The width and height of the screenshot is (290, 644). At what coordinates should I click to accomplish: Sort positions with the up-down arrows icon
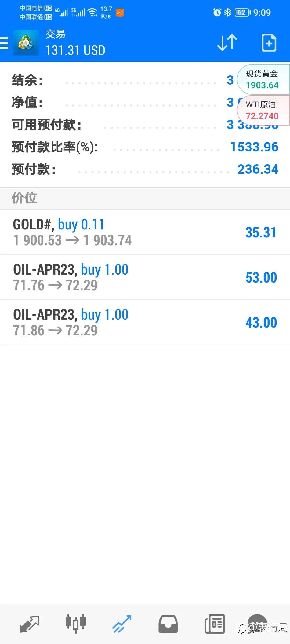coord(227,43)
